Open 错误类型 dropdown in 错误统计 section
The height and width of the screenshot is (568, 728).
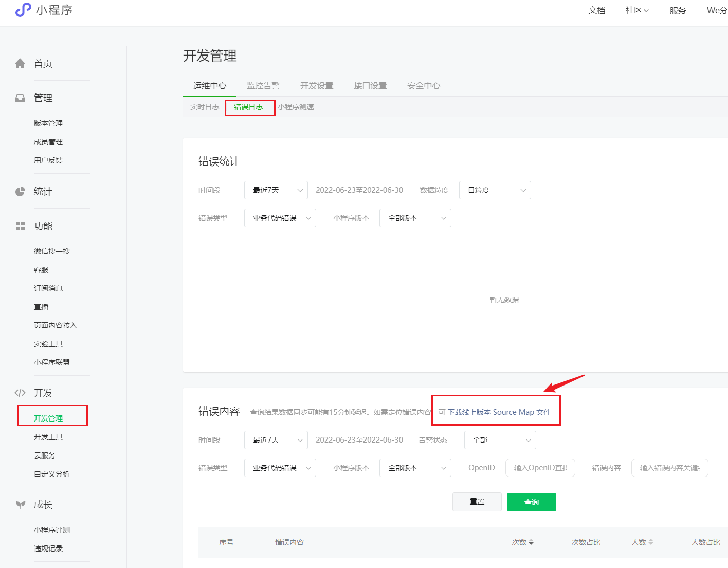(280, 218)
